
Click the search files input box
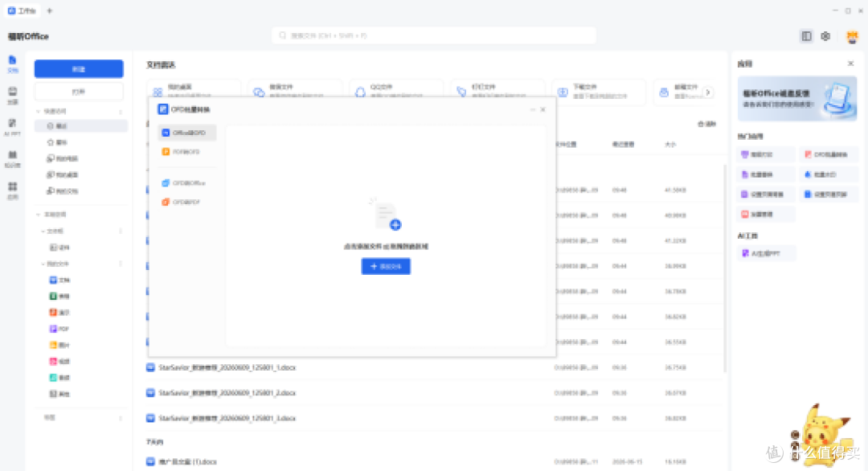click(434, 35)
